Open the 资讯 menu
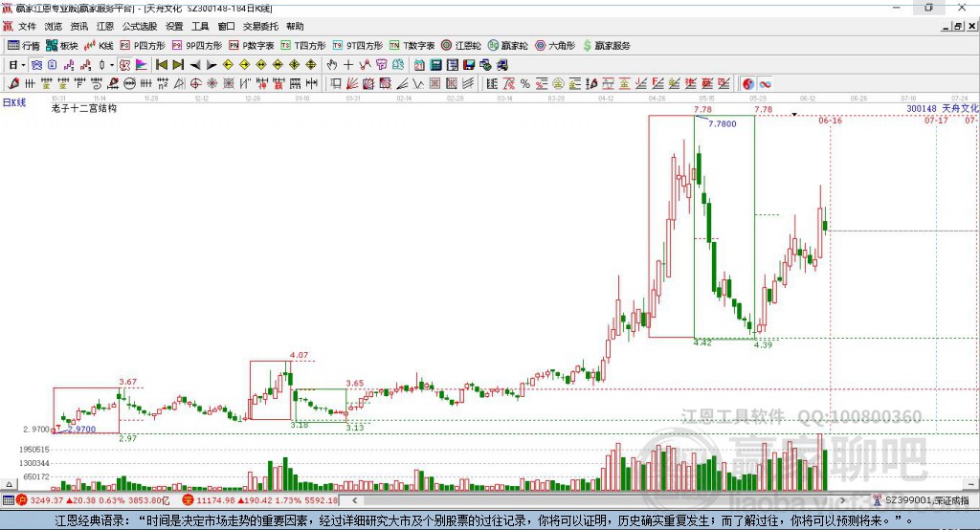 coord(79,26)
